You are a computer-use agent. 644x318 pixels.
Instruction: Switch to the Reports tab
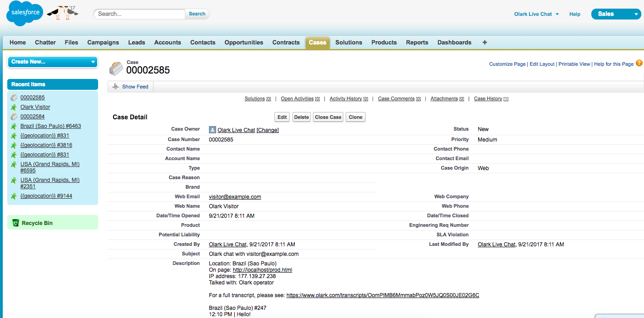point(417,42)
